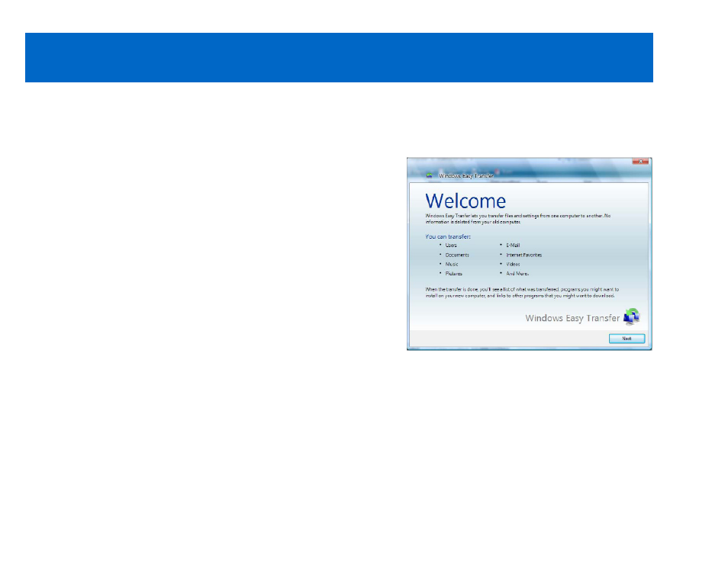This screenshot has width=728, height=562.
Task: Click the description starting 'Windows Easy Transfer lets you'
Action: pyautogui.click(x=517, y=219)
